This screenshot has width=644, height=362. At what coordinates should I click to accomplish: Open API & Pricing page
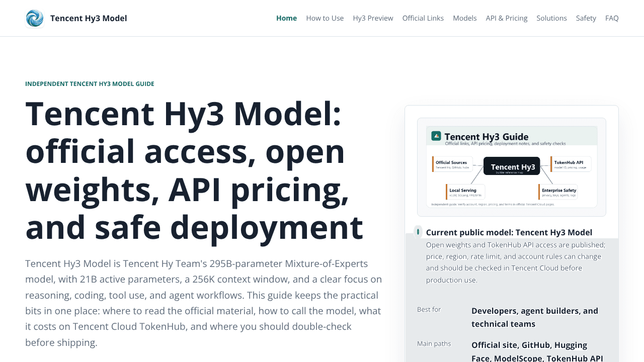click(x=506, y=18)
